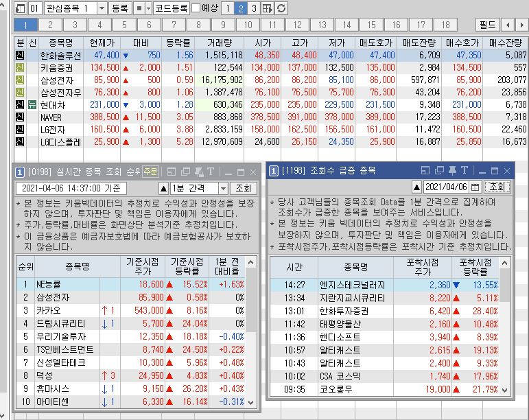Click the green 신 icon for 삼성전자
Screen dimensions: 529x420
(20, 80)
